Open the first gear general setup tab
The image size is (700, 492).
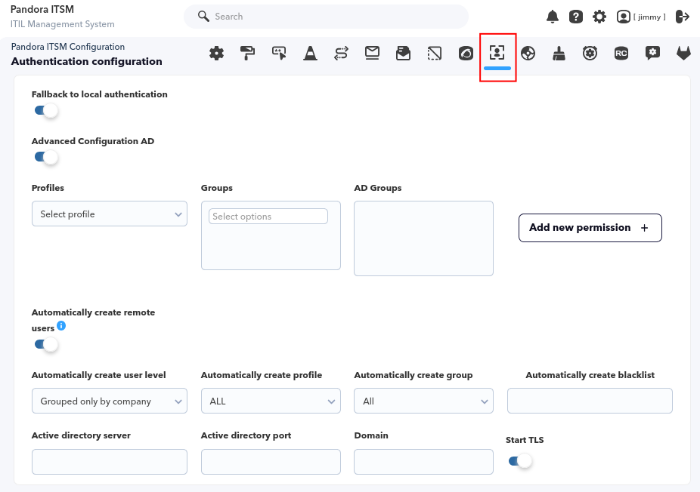click(x=217, y=53)
